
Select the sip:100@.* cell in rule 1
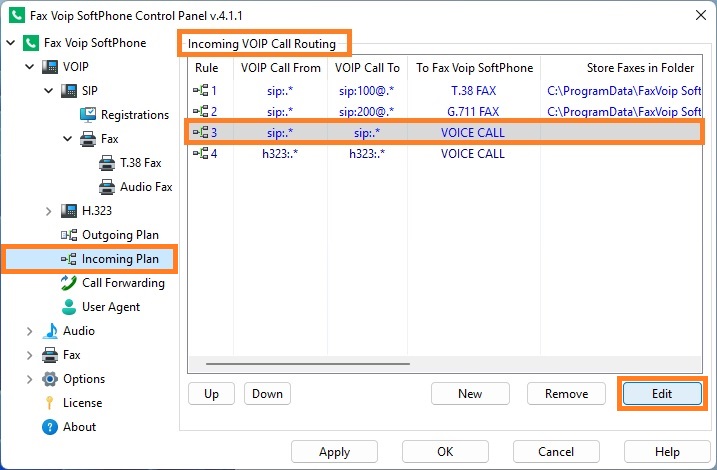click(x=367, y=91)
